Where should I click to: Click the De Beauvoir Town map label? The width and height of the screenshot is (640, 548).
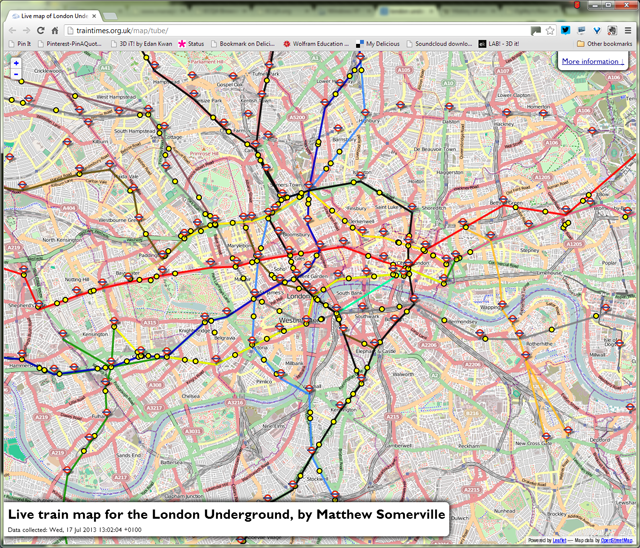click(434, 149)
